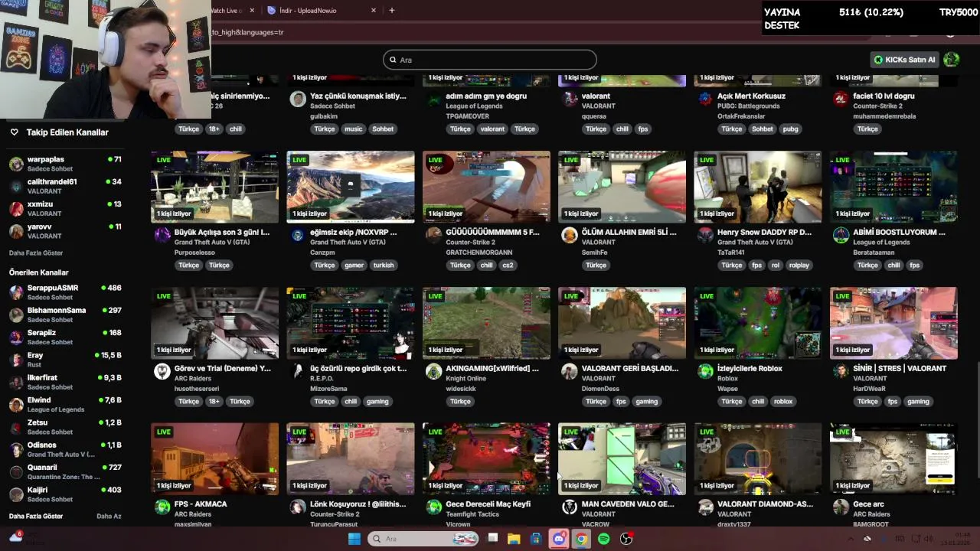The width and height of the screenshot is (980, 551).
Task: Click BishamonnSama avatar in recommended list
Action: pos(16,315)
